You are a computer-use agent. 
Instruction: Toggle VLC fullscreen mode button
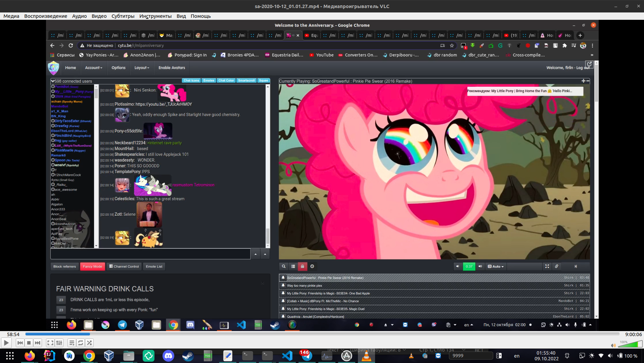pos(50,343)
